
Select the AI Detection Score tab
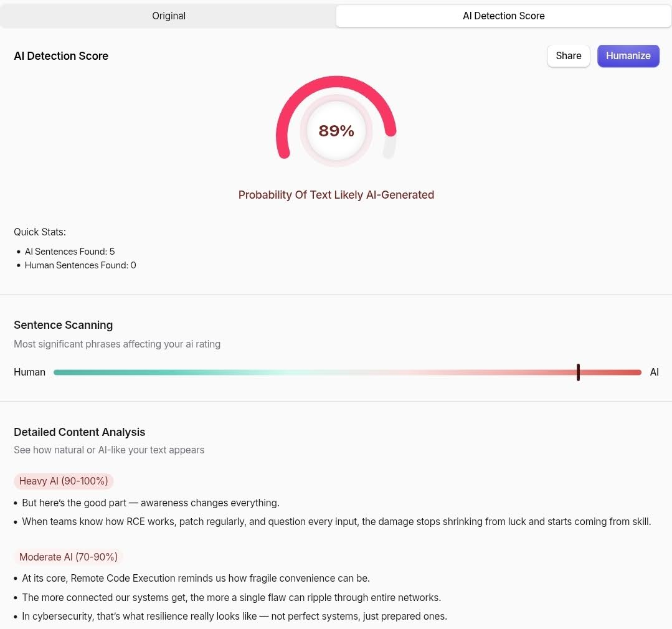[x=504, y=16]
